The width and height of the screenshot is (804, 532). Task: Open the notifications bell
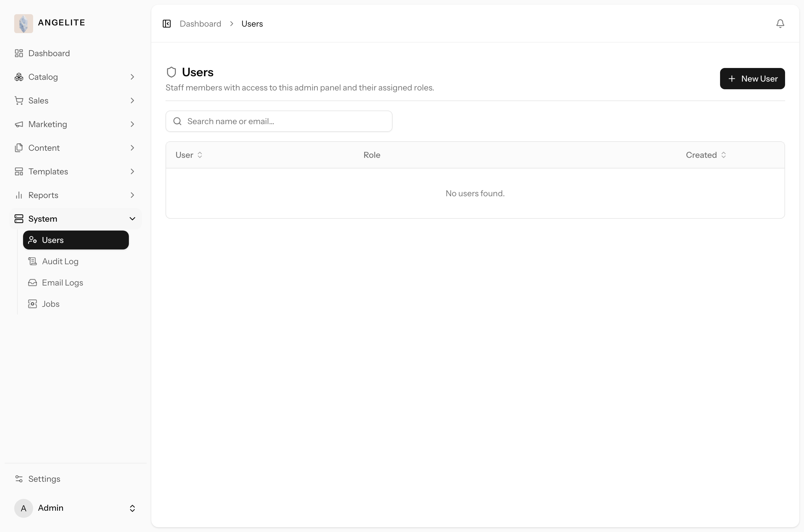[x=780, y=24]
